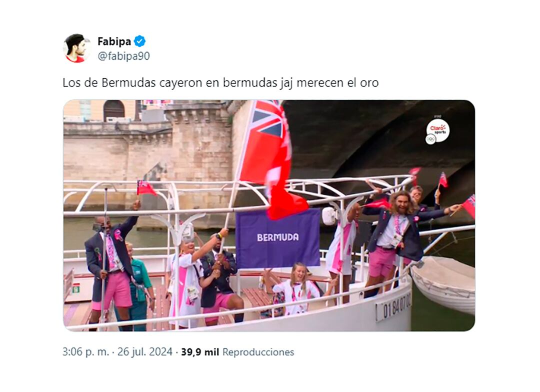Click the blue verified badge
The height and width of the screenshot is (392, 540).
[139, 41]
